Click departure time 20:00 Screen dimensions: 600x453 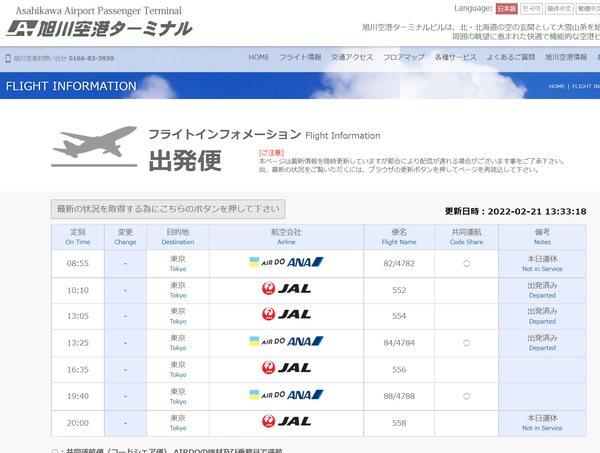point(78,423)
